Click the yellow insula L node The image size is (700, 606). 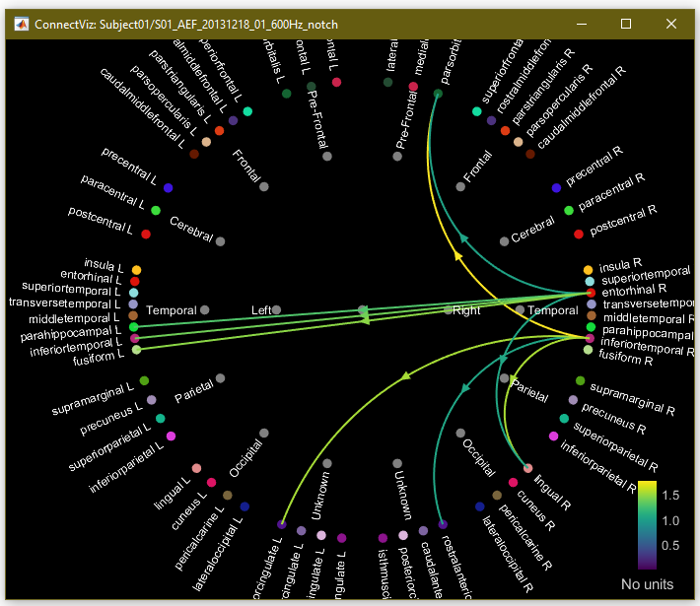[136, 270]
